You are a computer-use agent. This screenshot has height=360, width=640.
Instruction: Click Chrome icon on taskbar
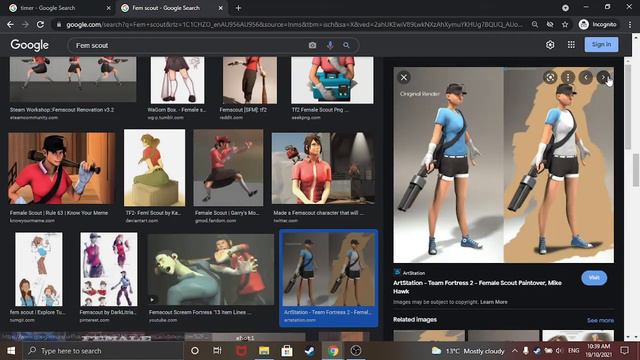click(x=333, y=351)
